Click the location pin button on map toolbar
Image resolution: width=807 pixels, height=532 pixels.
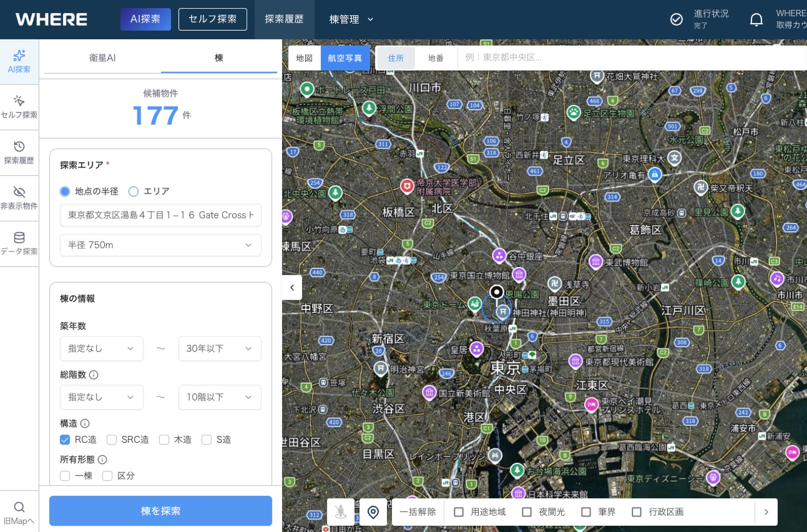[373, 512]
